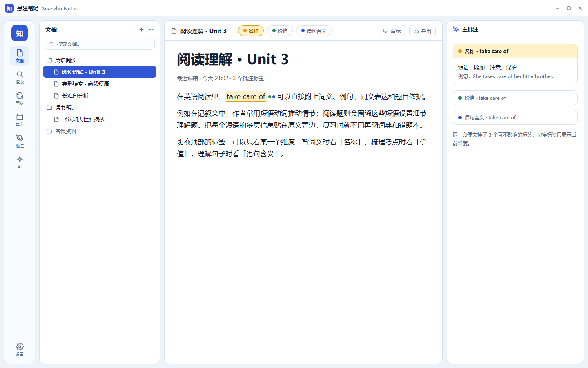The image size is (588, 368).
Task: Minimize the Xuanzhu Notes window
Action: [557, 8]
